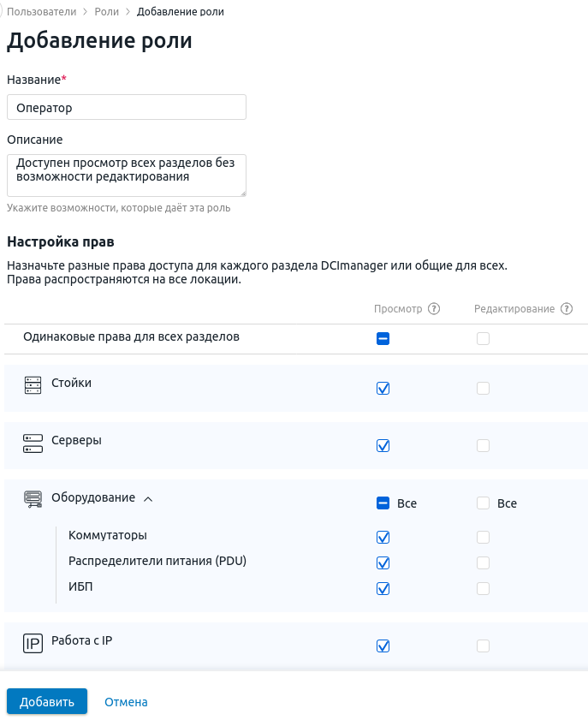Enable edit permission for ИБП
588x726 pixels.
(x=483, y=588)
